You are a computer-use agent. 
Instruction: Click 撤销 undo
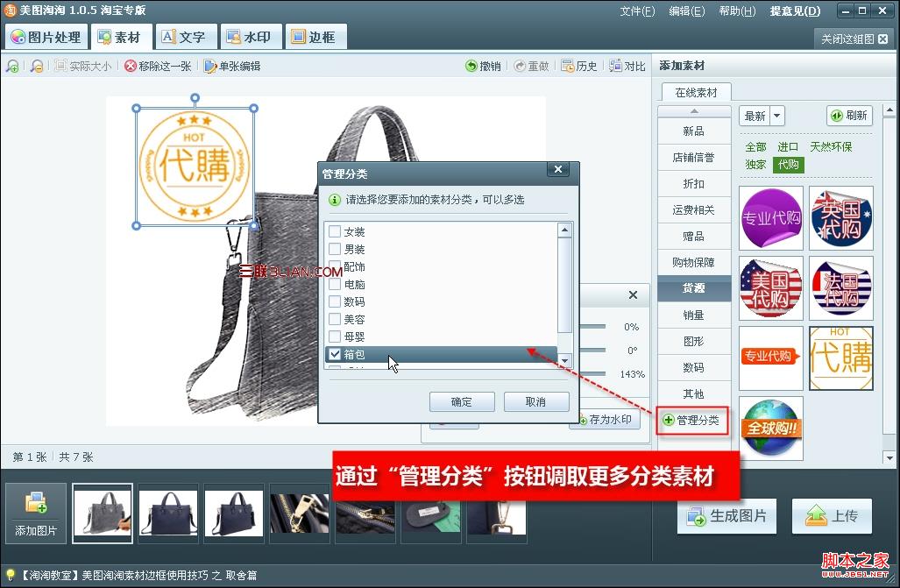(483, 66)
